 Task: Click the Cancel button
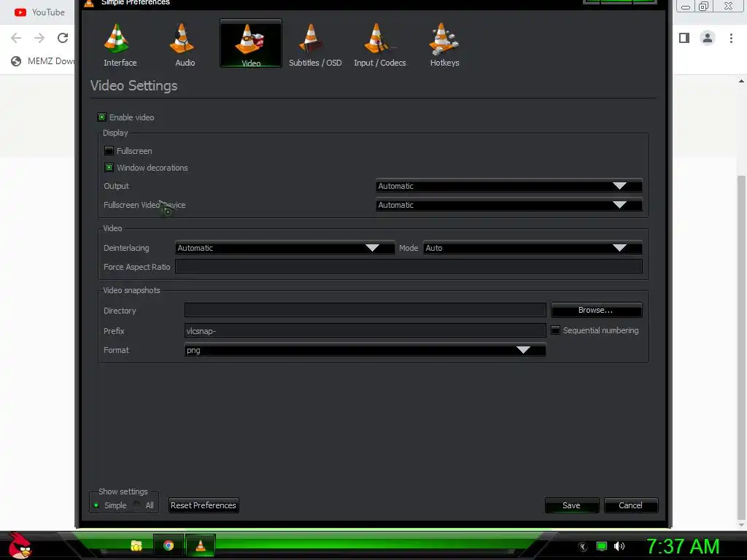pos(631,505)
